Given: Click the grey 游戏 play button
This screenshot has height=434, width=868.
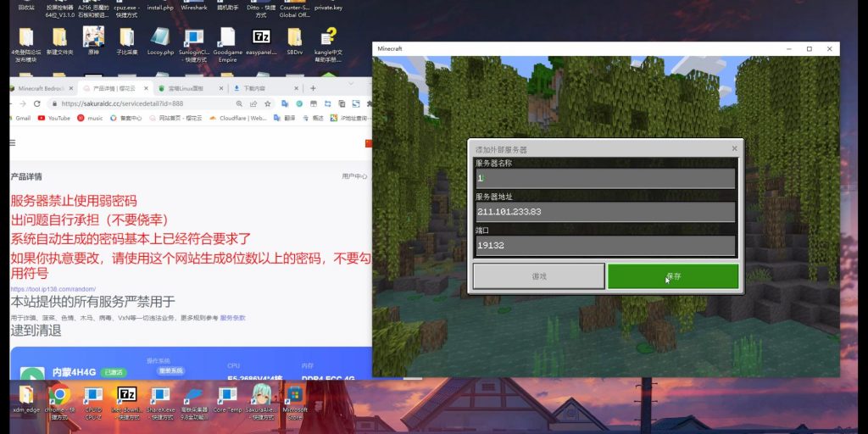Looking at the screenshot, I should 538,276.
